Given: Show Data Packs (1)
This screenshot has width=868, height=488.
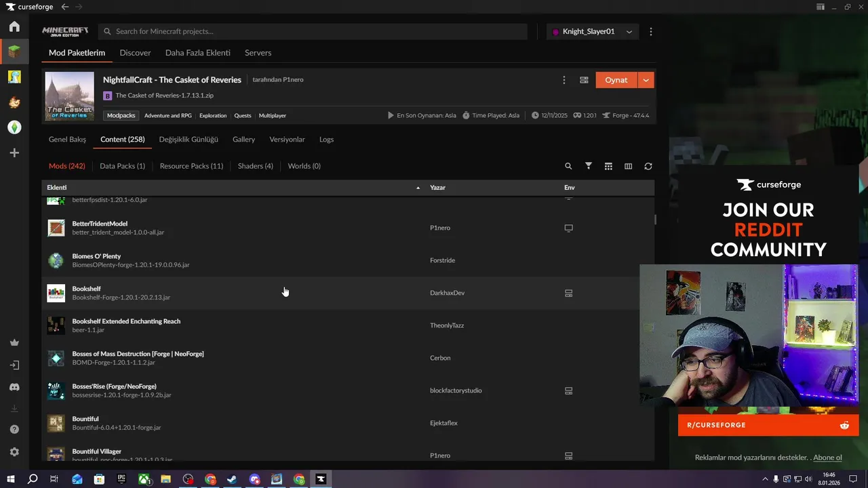Looking at the screenshot, I should click(x=122, y=166).
